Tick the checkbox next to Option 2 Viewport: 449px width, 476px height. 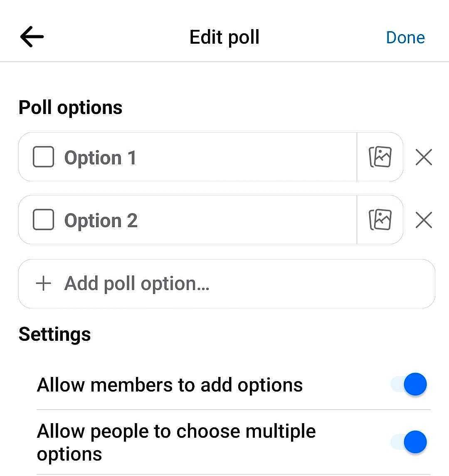[43, 220]
